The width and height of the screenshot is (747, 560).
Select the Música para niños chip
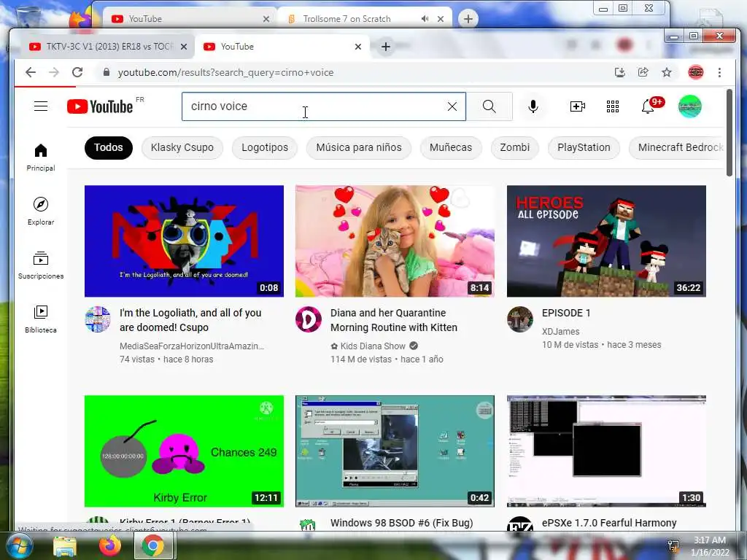tap(359, 147)
